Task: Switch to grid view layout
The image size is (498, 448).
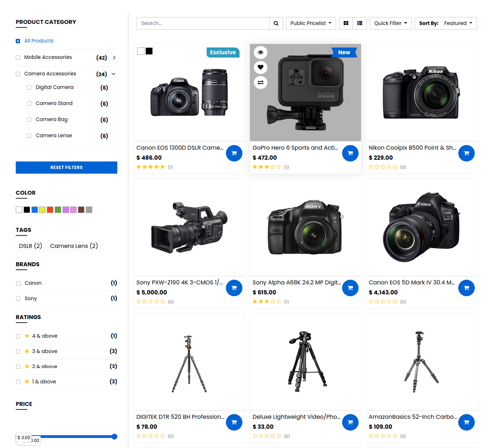Action: [346, 23]
